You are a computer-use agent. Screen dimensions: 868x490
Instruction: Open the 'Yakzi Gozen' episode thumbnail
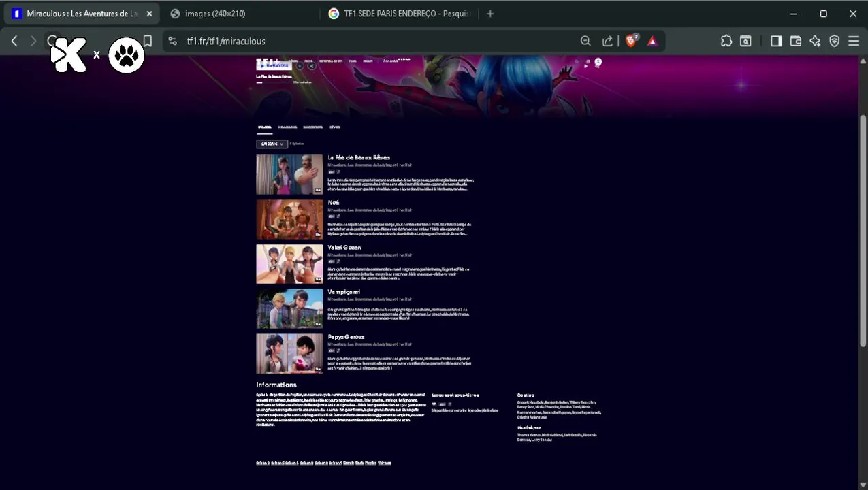click(289, 264)
